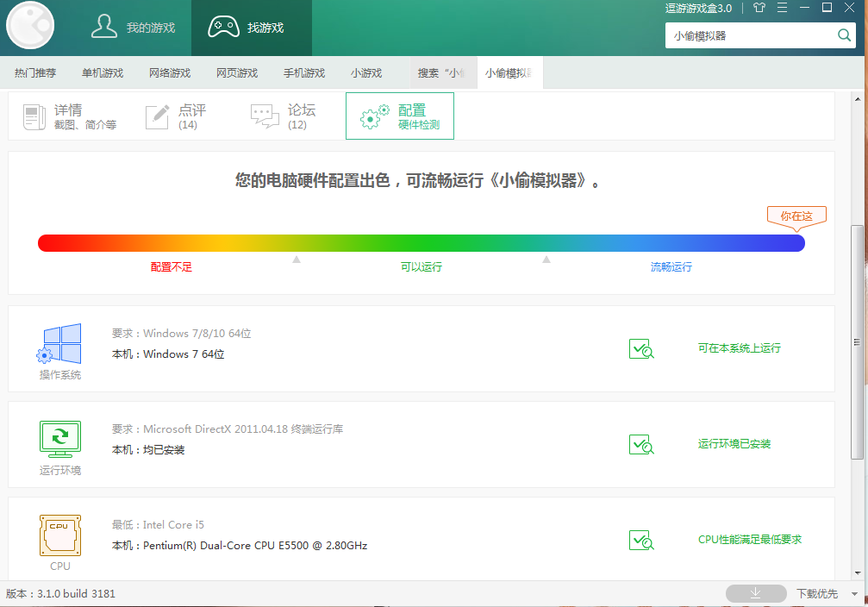Viewport: 868px width, 607px height.
Task: Click the 要求：Windows 7/8/10 64位 text
Action: tap(182, 334)
